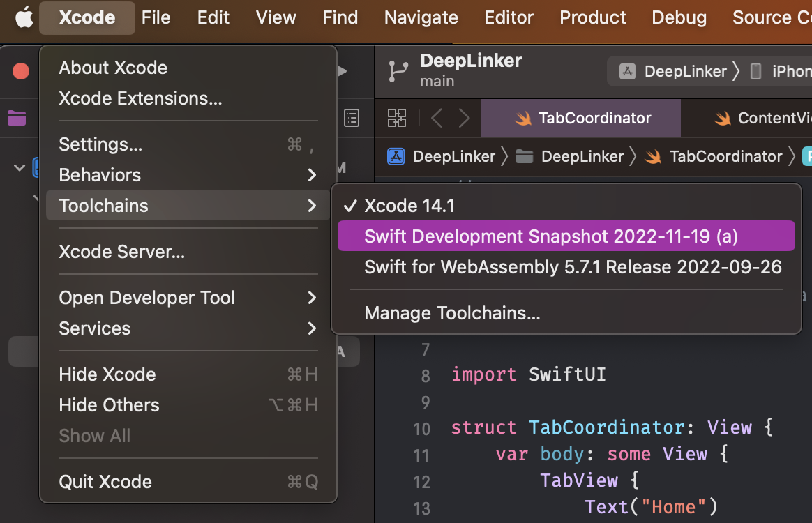Click the TabView code line
This screenshot has height=523, width=812.
pyautogui.click(x=589, y=480)
